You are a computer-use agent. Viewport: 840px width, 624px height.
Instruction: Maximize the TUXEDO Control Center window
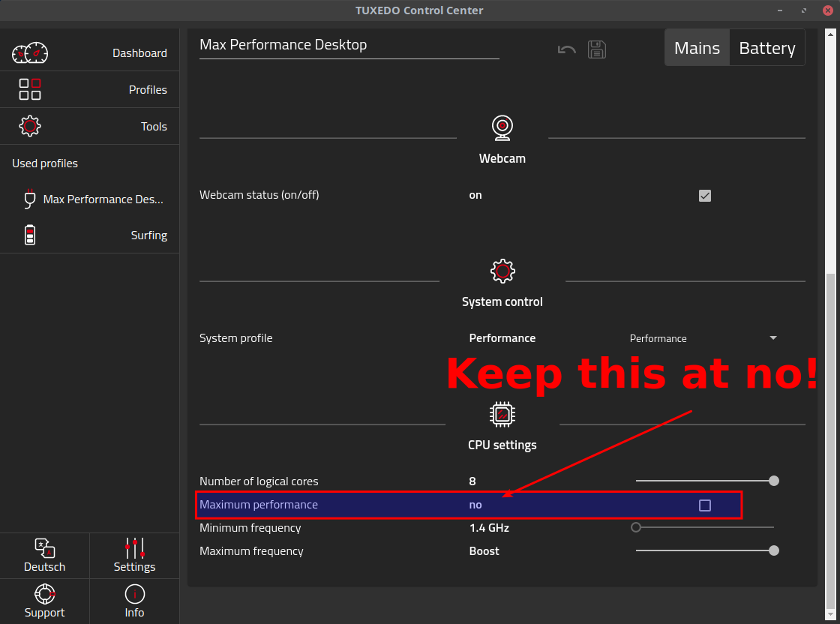803,10
